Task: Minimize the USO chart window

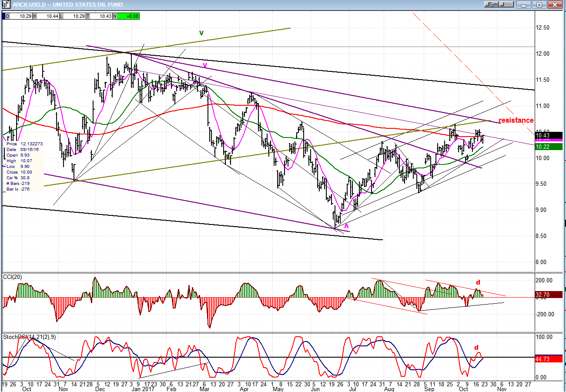Action: [x=524, y=4]
